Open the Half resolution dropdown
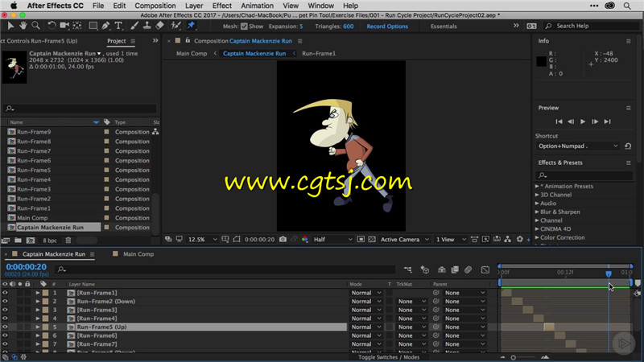Viewport: 644px width, 362px height. tap(332, 239)
